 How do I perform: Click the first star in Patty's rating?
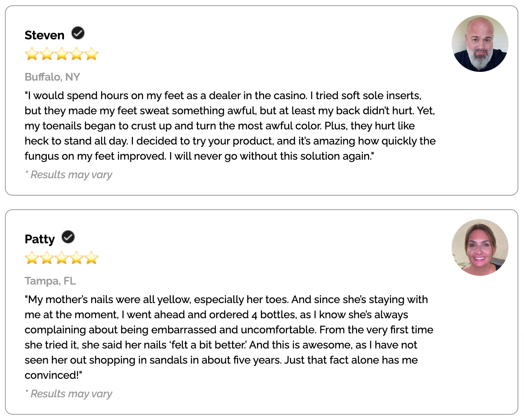(x=32, y=258)
